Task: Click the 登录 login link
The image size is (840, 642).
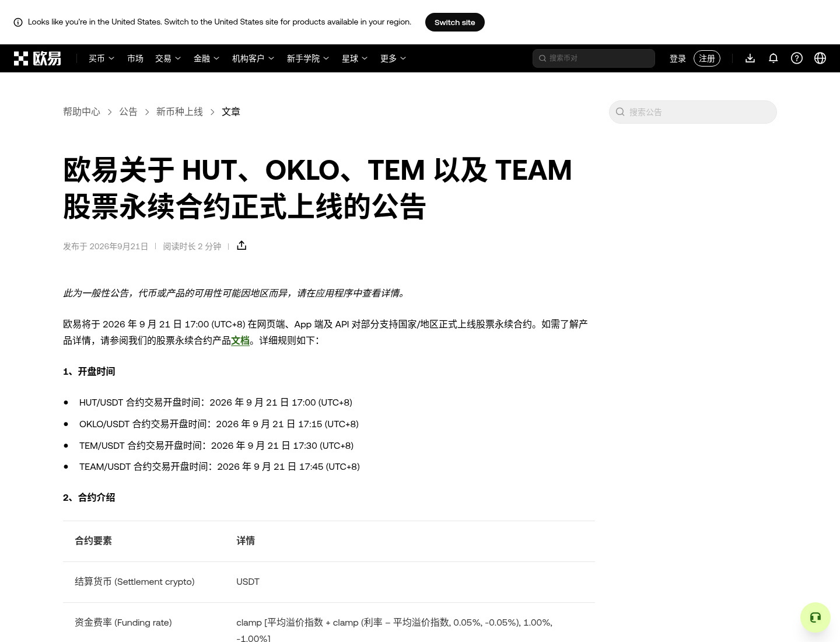Action: [678, 58]
